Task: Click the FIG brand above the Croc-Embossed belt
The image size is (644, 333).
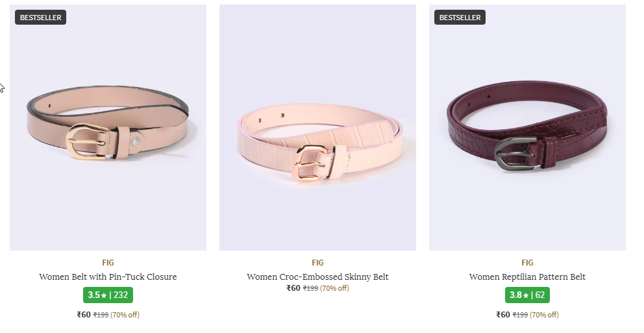Action: [x=317, y=262]
